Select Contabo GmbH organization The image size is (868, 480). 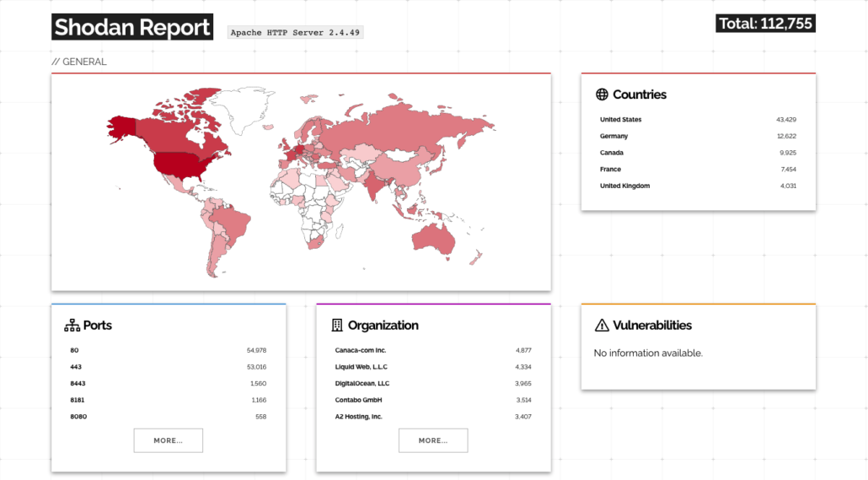[x=358, y=400]
